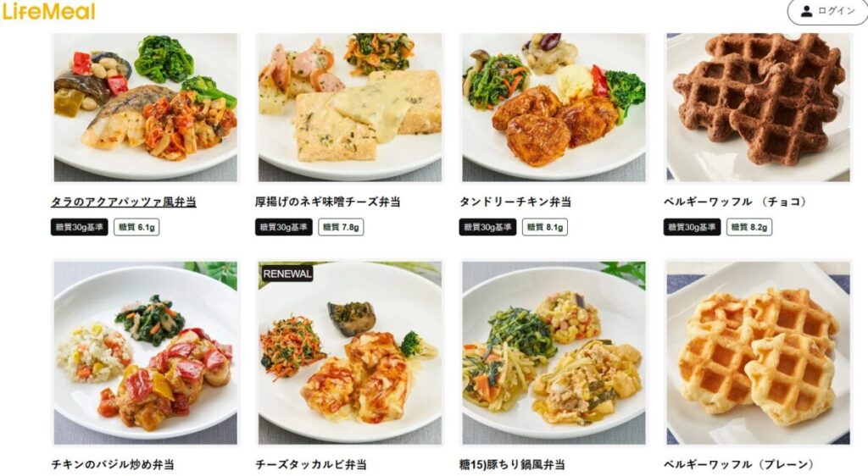The image size is (868, 476).
Task: Open the タラのアクアパッツァ風弁当 product link
Action: pyautogui.click(x=124, y=202)
